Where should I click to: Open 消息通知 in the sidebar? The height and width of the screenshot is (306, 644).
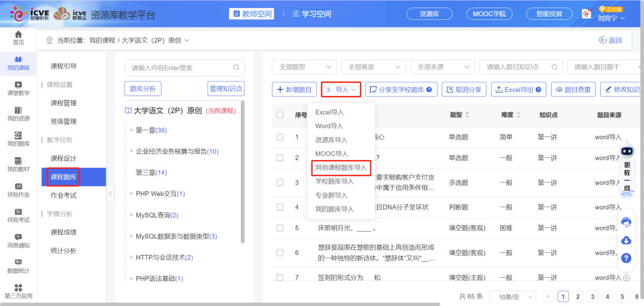18,240
